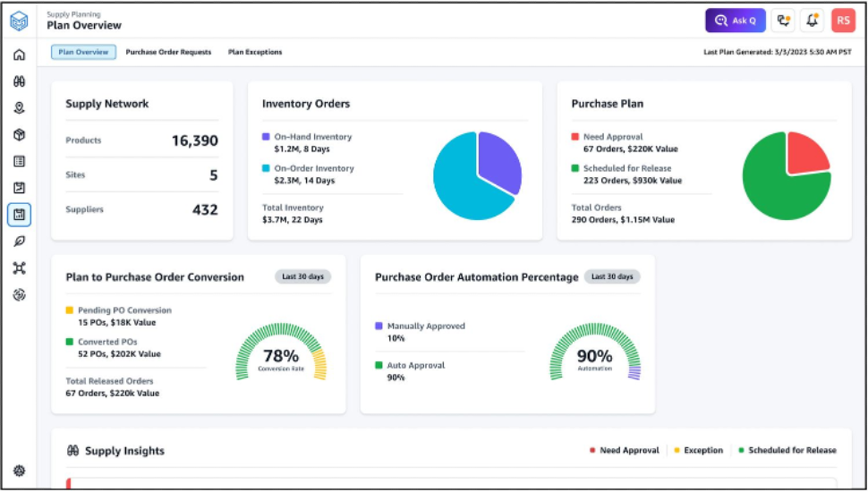Click the Ask Q button
Screen dimensions: 868x492
pos(736,21)
